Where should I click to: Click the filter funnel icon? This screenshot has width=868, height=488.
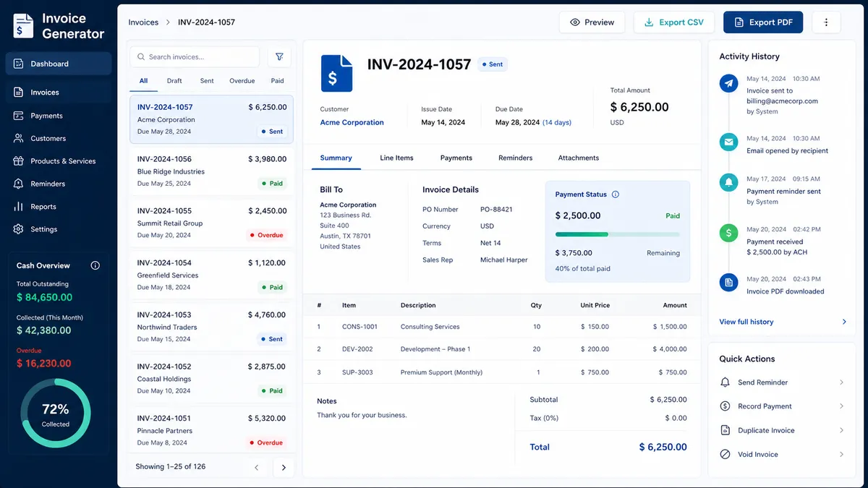(x=279, y=56)
